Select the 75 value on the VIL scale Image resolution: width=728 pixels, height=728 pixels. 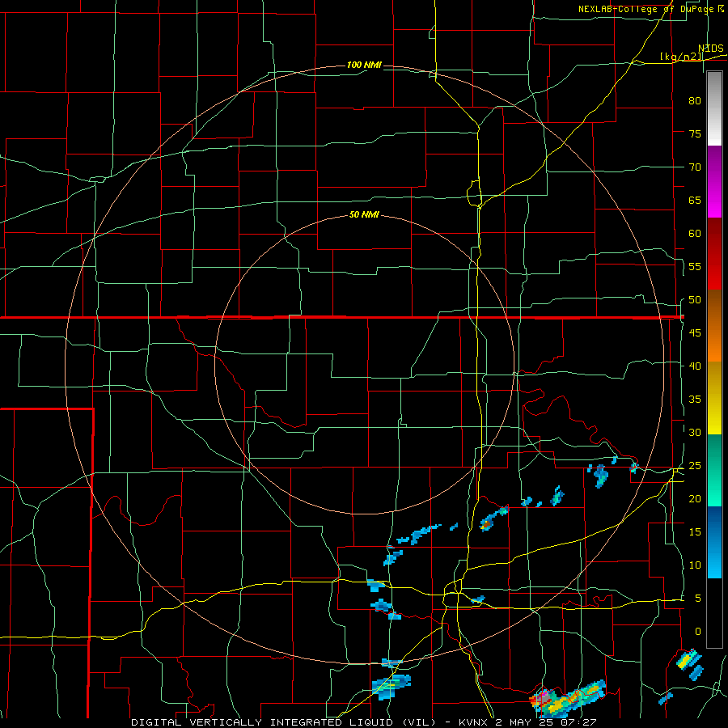(x=695, y=133)
